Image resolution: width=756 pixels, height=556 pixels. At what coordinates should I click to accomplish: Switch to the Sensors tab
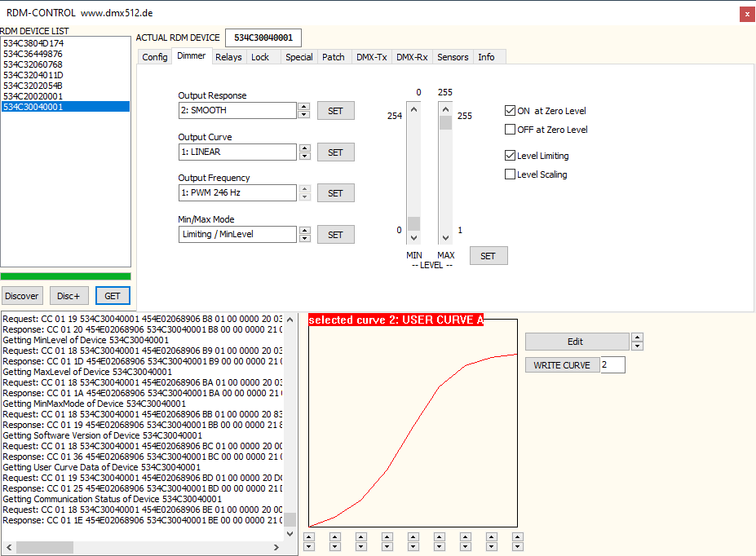453,57
